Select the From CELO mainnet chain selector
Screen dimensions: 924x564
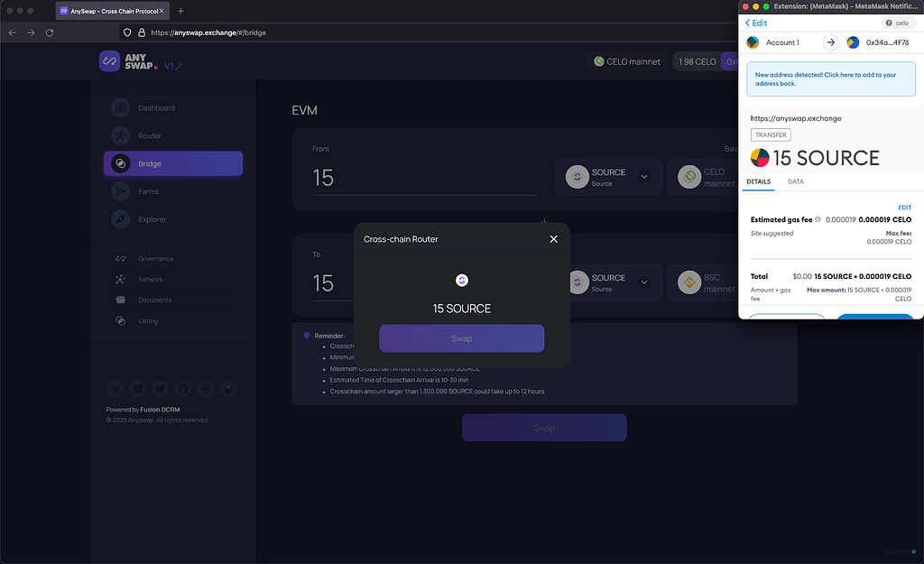click(702, 177)
